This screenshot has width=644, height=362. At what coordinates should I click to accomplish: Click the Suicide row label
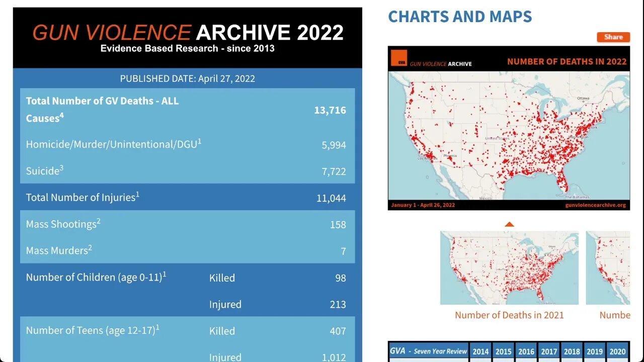coord(45,170)
